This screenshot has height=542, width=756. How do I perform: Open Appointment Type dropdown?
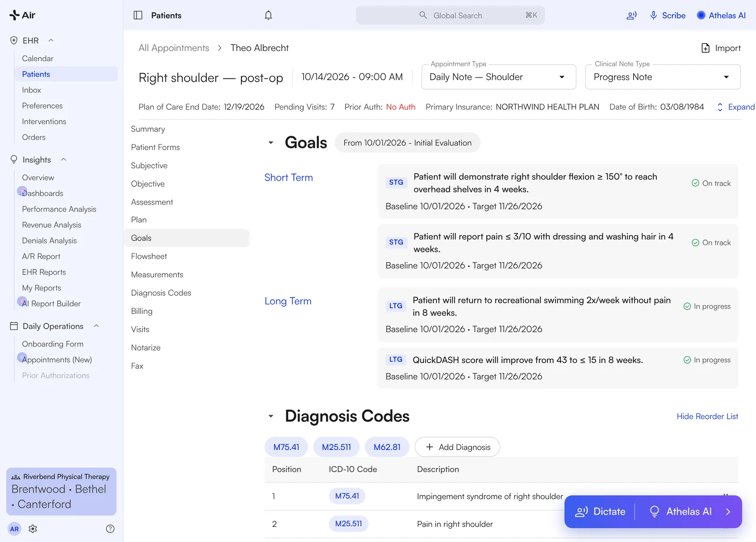498,77
